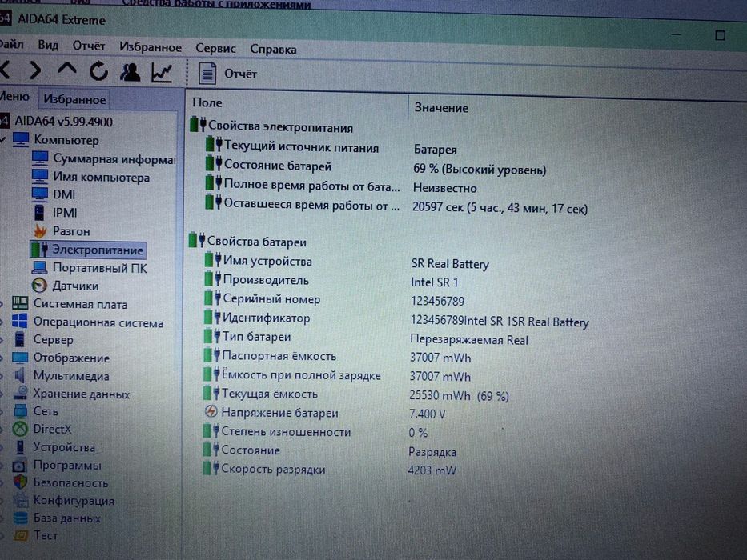
Task: Select the Текущий источник питания row
Action: coord(331,148)
